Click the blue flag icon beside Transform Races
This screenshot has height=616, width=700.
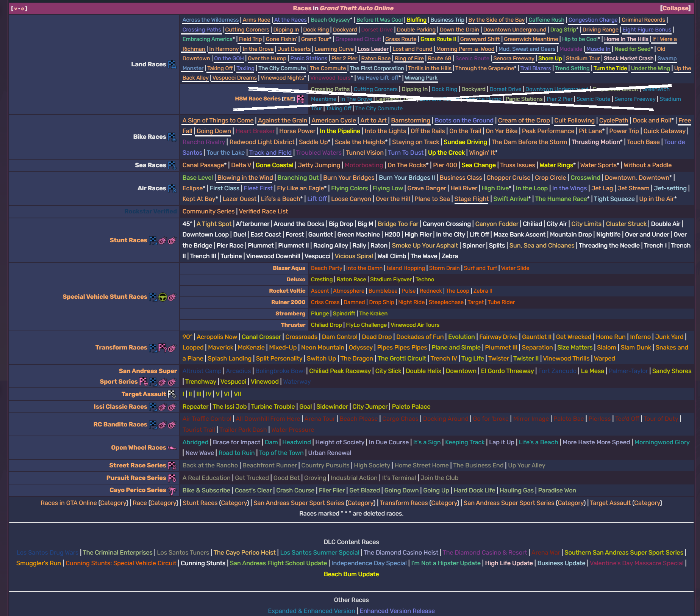(153, 348)
